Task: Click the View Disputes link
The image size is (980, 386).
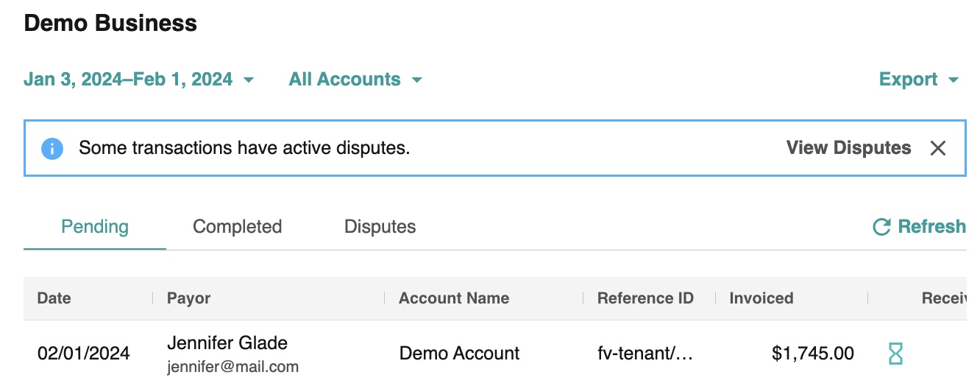Action: 848,148
